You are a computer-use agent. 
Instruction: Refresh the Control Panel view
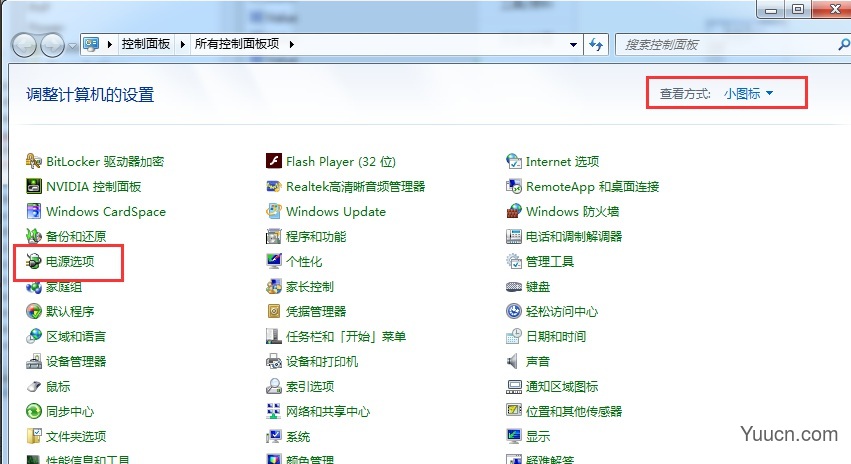tap(596, 45)
